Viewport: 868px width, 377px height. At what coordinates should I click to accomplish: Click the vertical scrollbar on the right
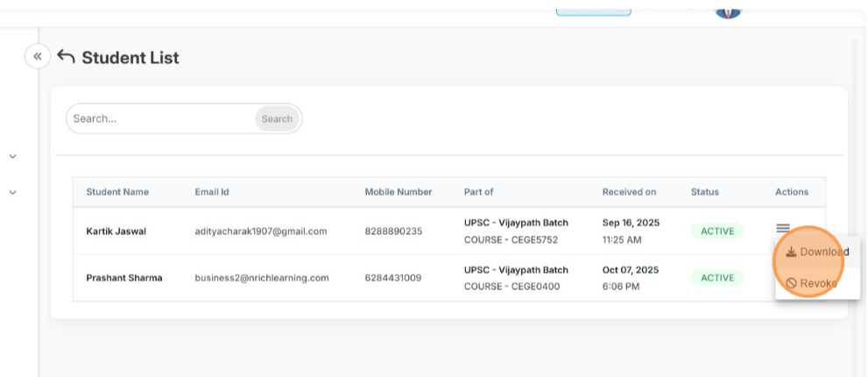tap(857, 175)
